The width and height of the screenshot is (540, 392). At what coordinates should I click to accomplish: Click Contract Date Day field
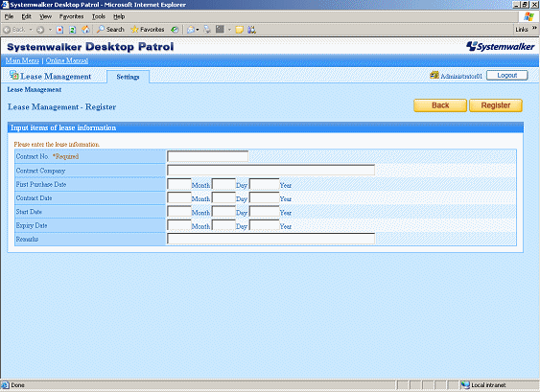click(x=223, y=197)
